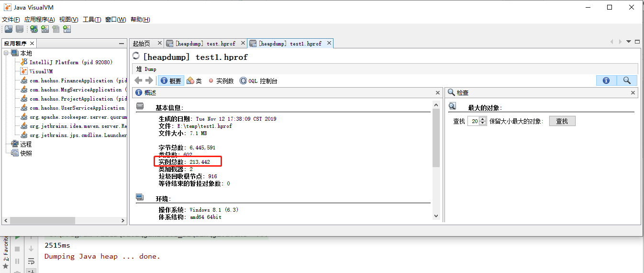
Task: Click the IDE soft-wrap icon
Action: coord(31,261)
